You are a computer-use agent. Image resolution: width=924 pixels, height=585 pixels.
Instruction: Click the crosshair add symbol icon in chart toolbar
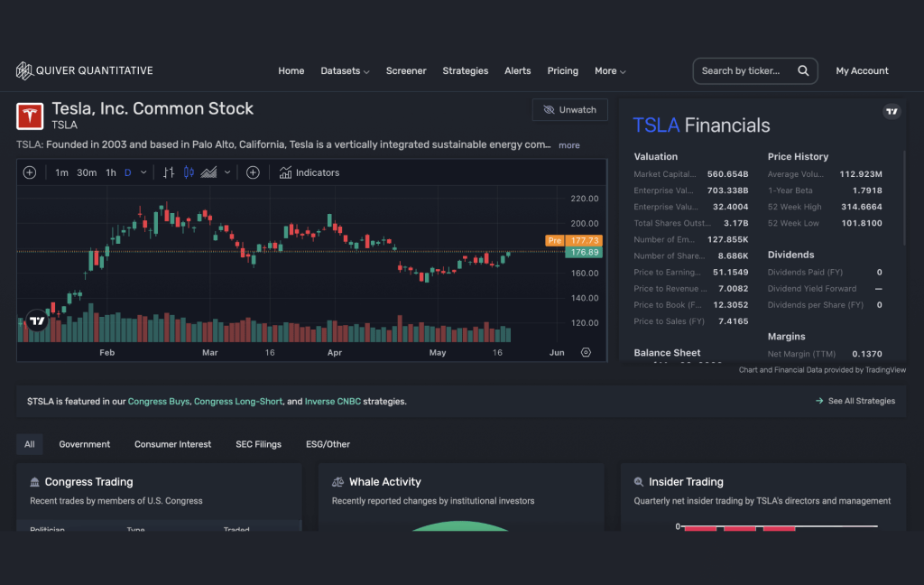30,172
